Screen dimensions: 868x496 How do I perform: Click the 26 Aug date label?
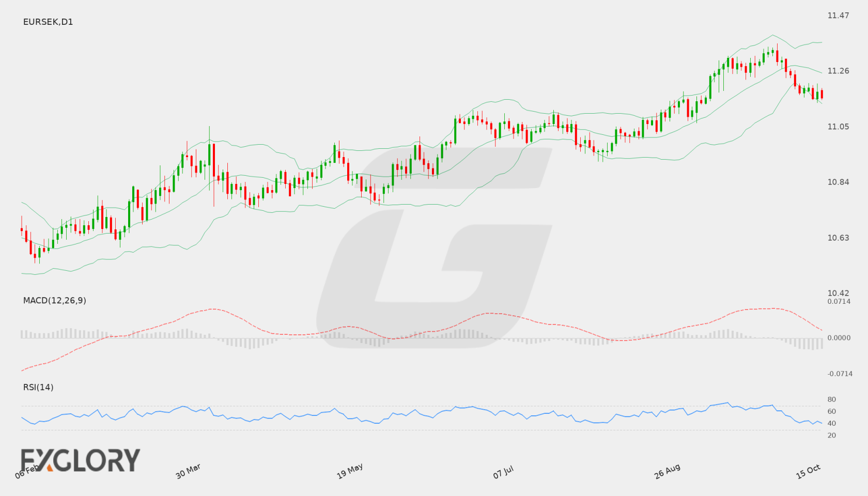click(667, 471)
